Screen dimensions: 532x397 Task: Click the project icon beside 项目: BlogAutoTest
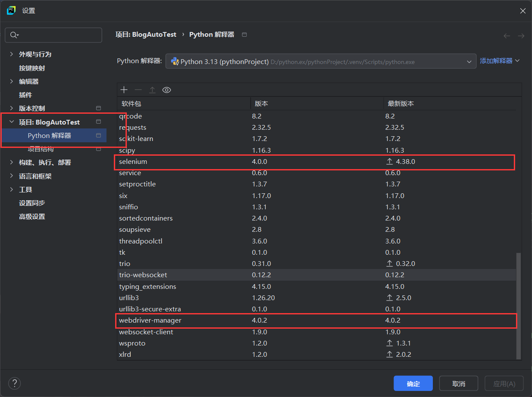tap(98, 122)
